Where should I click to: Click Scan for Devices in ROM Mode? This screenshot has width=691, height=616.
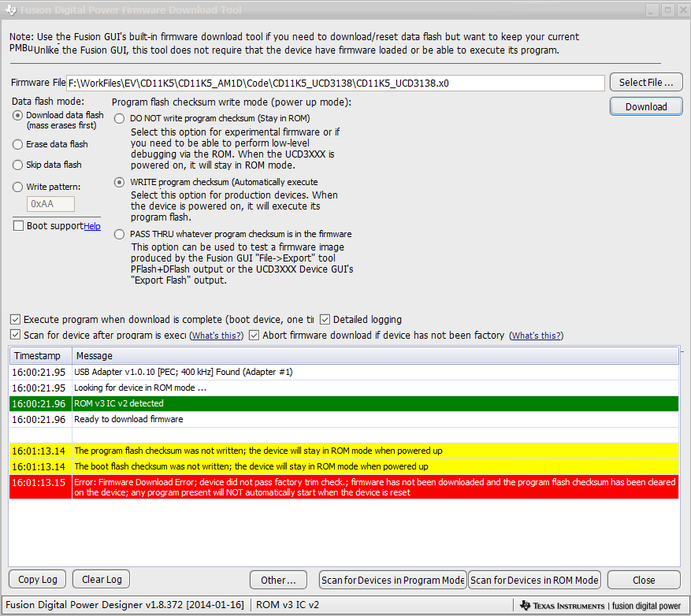pos(534,580)
